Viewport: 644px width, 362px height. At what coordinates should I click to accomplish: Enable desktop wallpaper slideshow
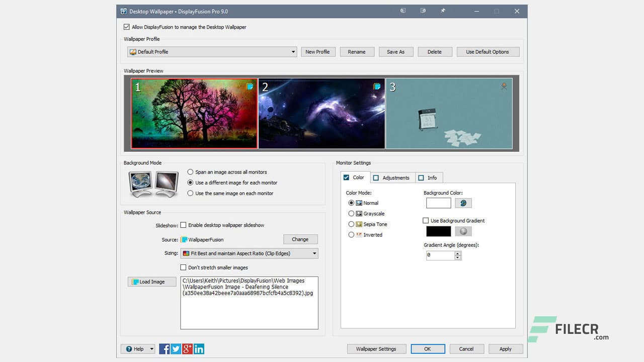(184, 225)
